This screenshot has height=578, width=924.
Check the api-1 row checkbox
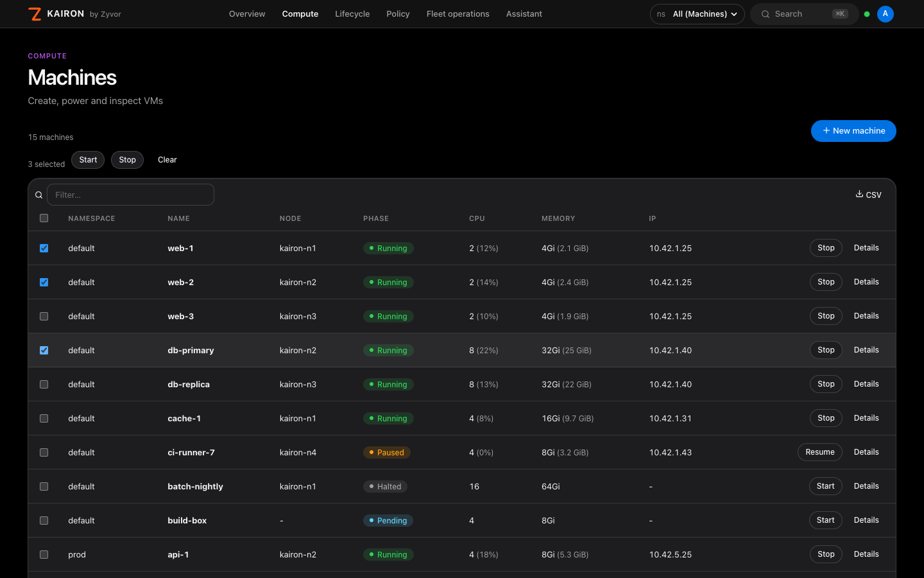pos(44,554)
